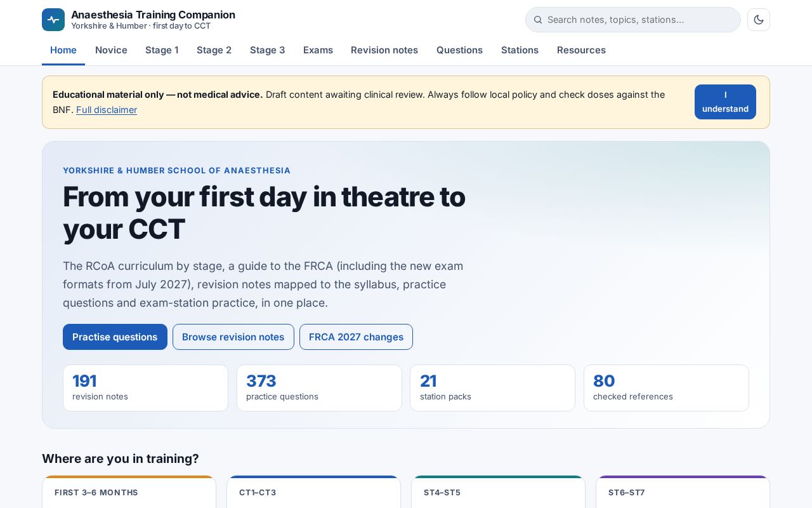
Task: Select the CT1–CT3 training card
Action: [313, 492]
